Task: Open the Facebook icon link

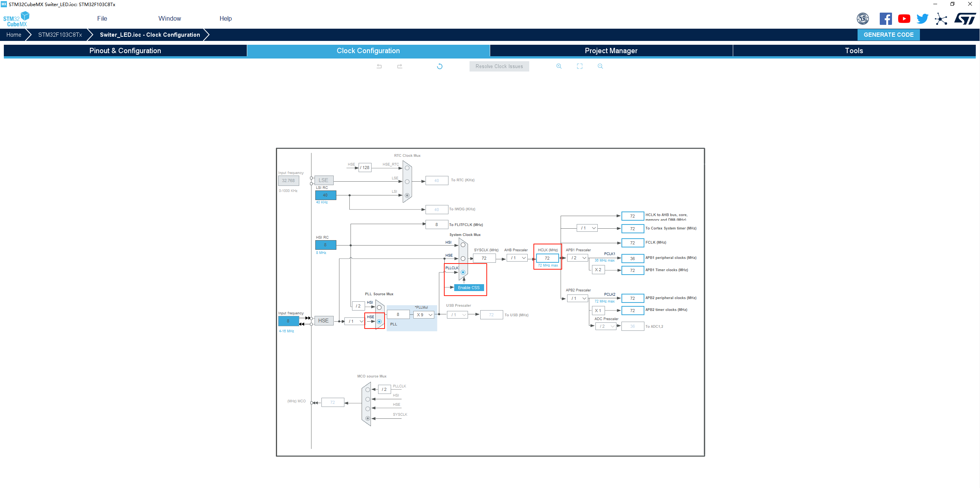Action: click(x=885, y=19)
